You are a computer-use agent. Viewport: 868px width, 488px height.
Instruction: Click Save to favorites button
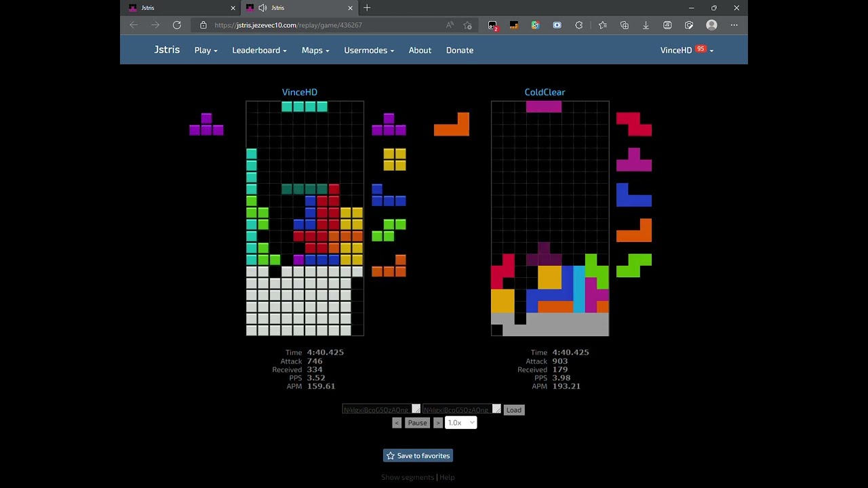(x=418, y=456)
